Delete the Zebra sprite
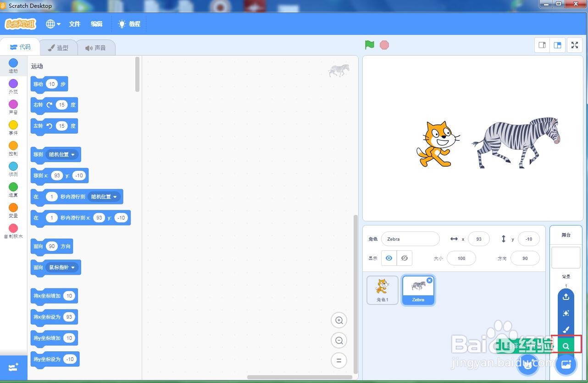 click(x=430, y=280)
